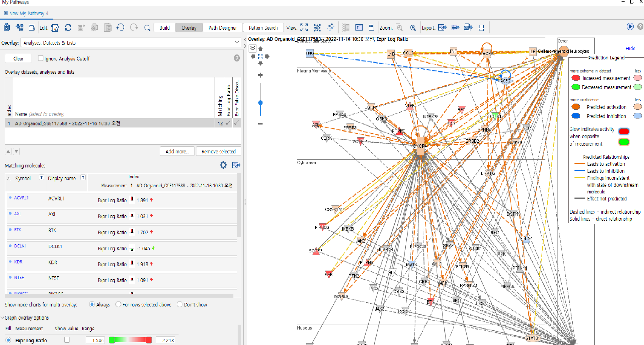The width and height of the screenshot is (644, 345).
Task: Click the pathway list export icon
Action: pyautogui.click(x=32, y=27)
